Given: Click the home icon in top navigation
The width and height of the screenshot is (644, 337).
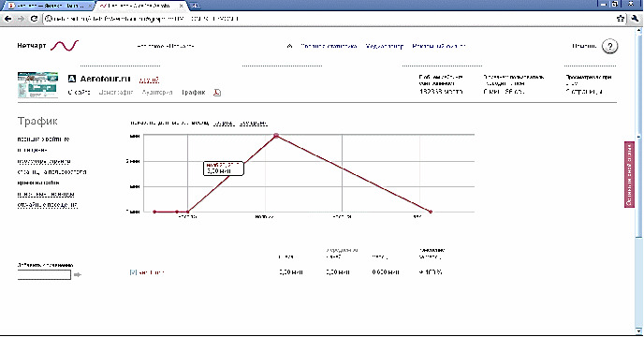Looking at the screenshot, I should pyautogui.click(x=289, y=46).
